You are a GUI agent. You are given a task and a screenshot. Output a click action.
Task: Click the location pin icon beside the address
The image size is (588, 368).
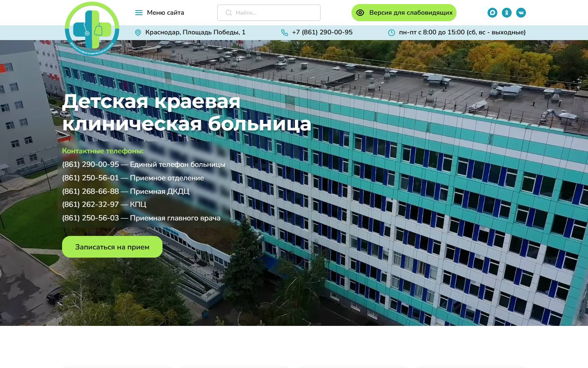point(138,33)
